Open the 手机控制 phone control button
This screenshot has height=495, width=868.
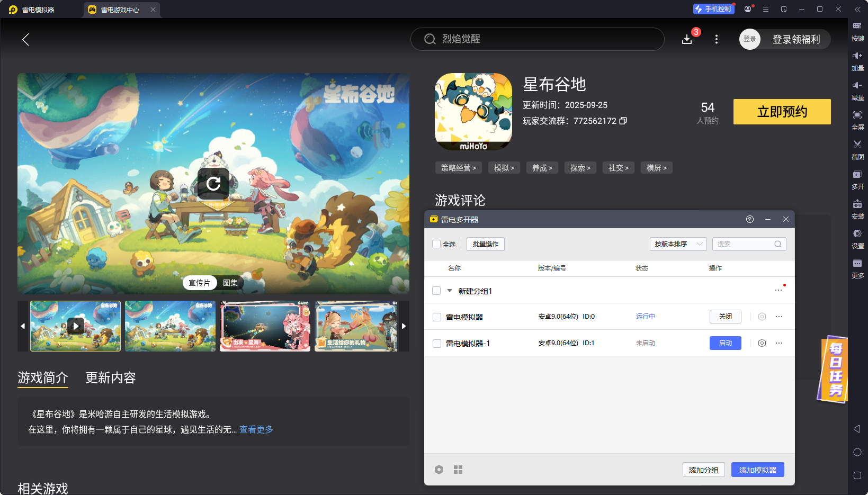(x=713, y=9)
